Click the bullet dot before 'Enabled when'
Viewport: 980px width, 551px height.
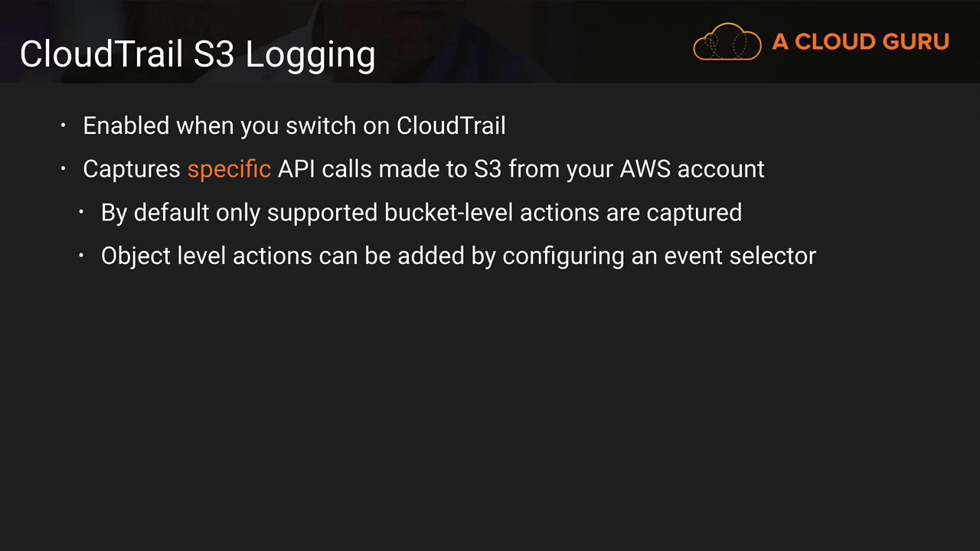coord(64,125)
